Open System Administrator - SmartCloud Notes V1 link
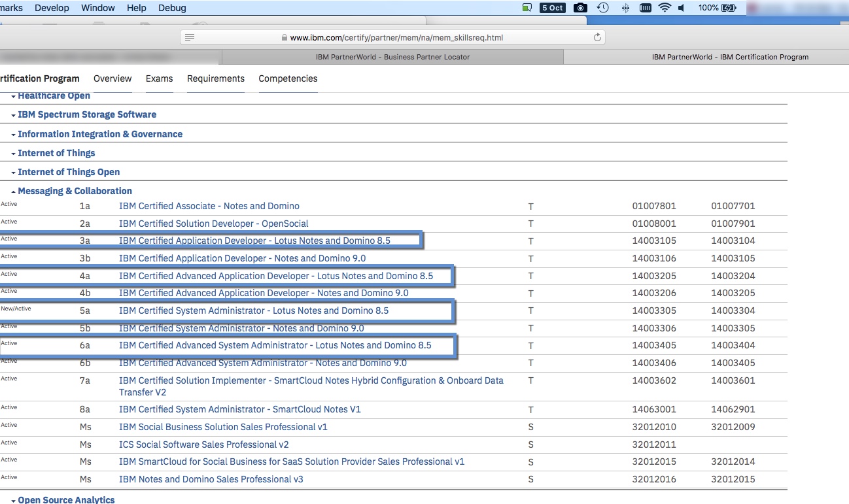 (x=240, y=409)
